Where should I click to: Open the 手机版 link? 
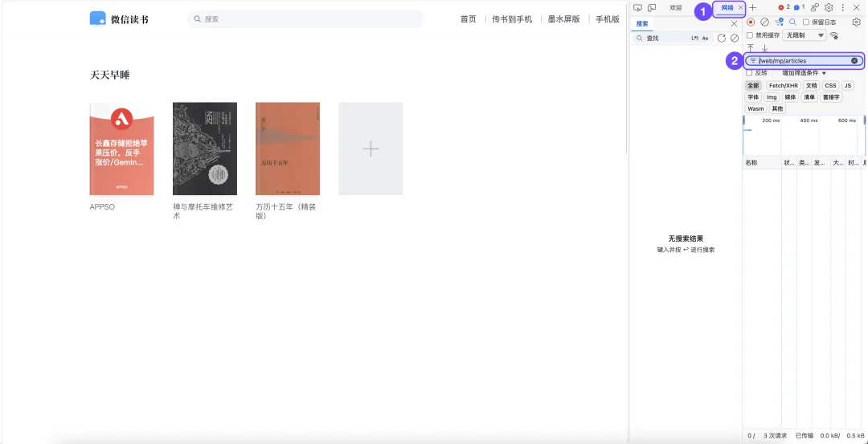pyautogui.click(x=608, y=18)
